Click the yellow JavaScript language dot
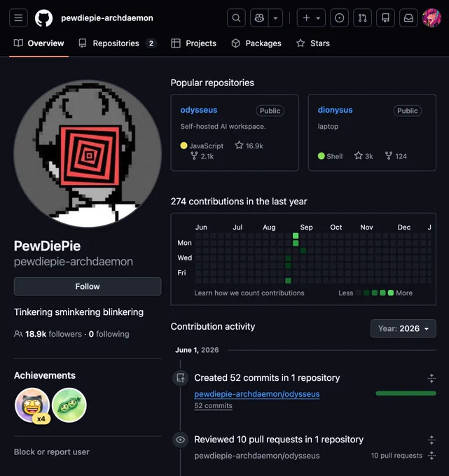The image size is (449, 476). (x=184, y=146)
